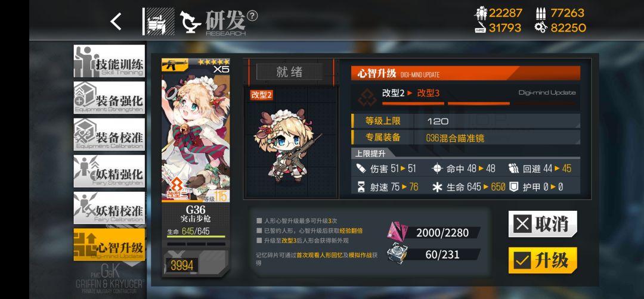Open the 装备强化 Equipment Strengthen tab

coord(109,97)
